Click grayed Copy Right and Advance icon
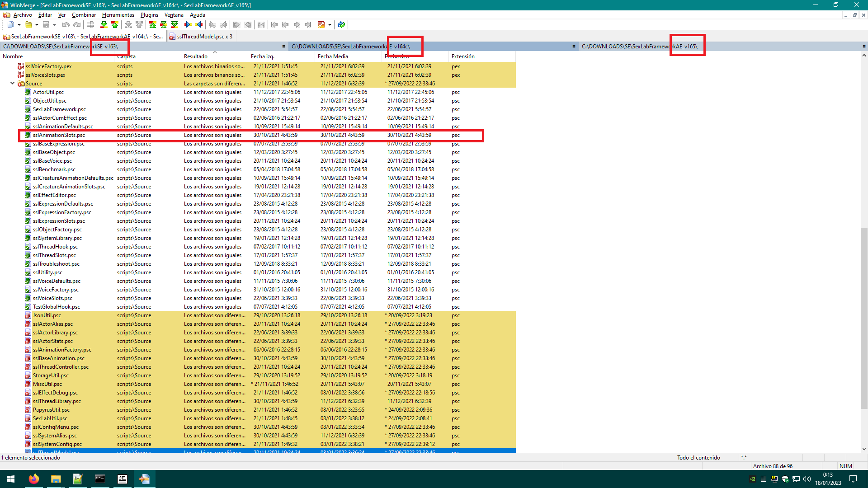The width and height of the screenshot is (868, 488). tap(212, 25)
